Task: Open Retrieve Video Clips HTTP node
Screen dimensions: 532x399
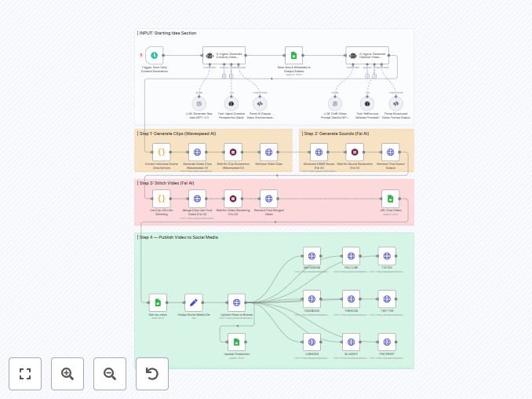Action: click(x=268, y=152)
